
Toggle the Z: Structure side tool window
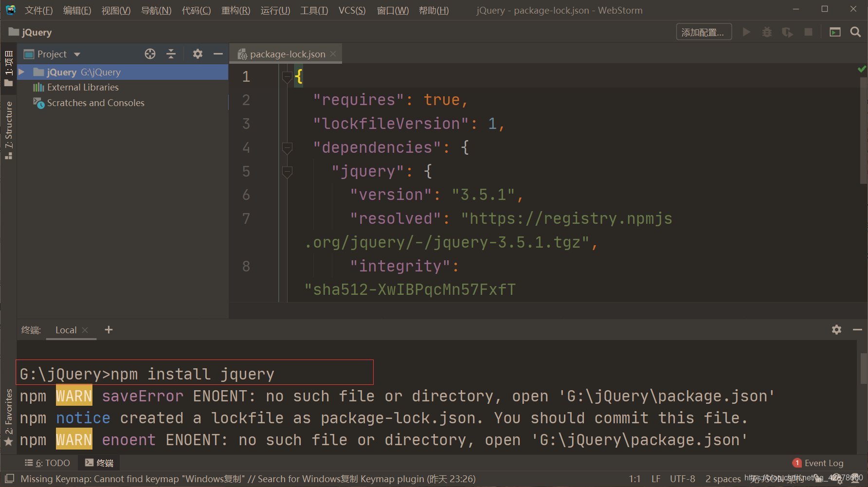[8, 130]
